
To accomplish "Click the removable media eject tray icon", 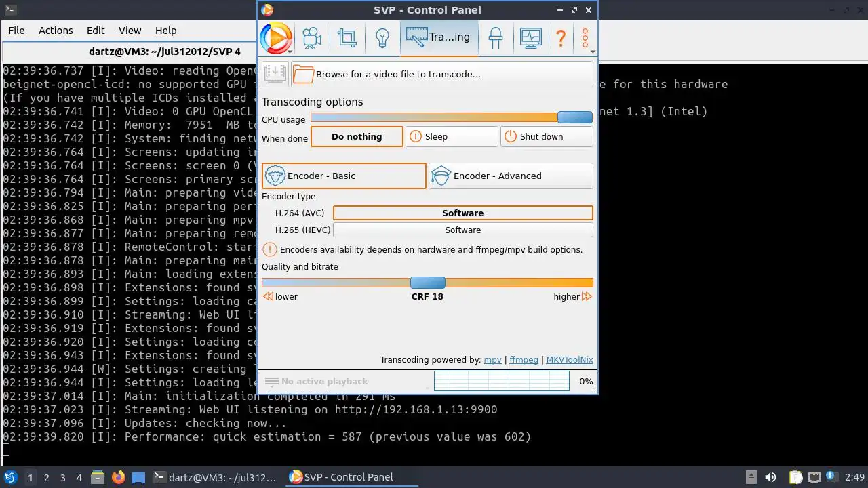I will point(751,477).
